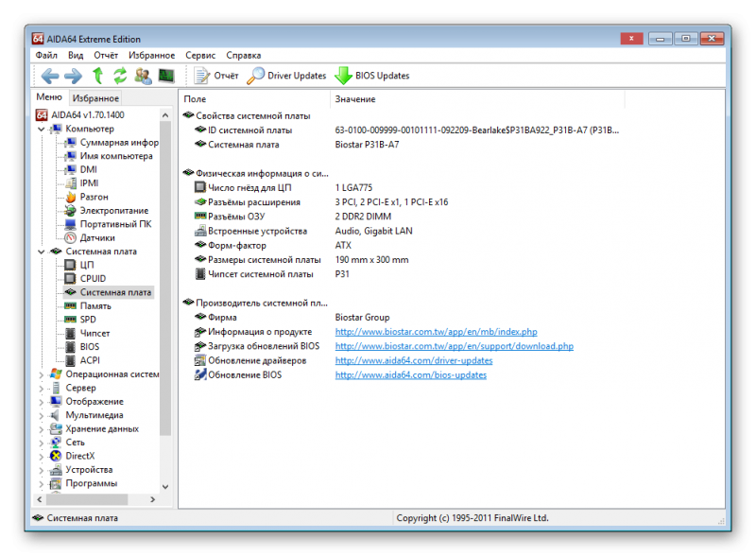
Task: Open the Отчёт menu in the menu bar
Action: coord(106,56)
